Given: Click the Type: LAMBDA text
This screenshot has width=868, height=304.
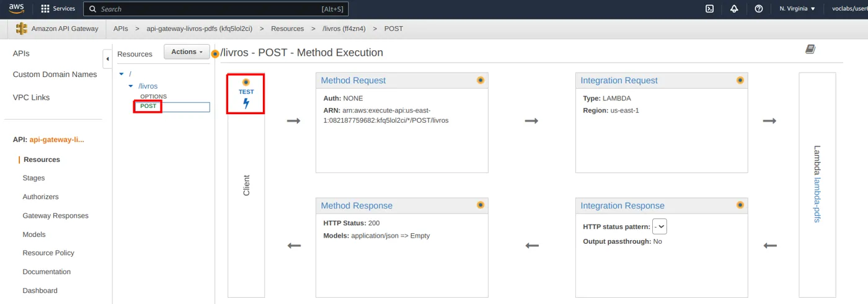Looking at the screenshot, I should [607, 99].
